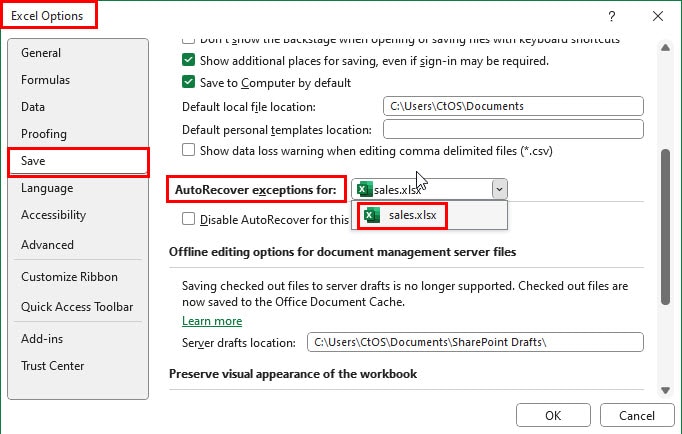This screenshot has width=682, height=434.
Task: Select the Save options category
Action: 78,161
